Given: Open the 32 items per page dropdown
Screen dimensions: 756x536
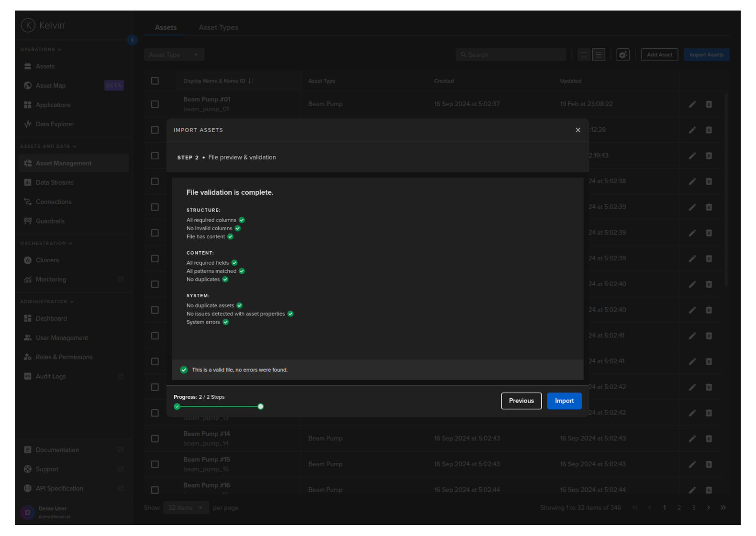Looking at the screenshot, I should pyautogui.click(x=185, y=508).
